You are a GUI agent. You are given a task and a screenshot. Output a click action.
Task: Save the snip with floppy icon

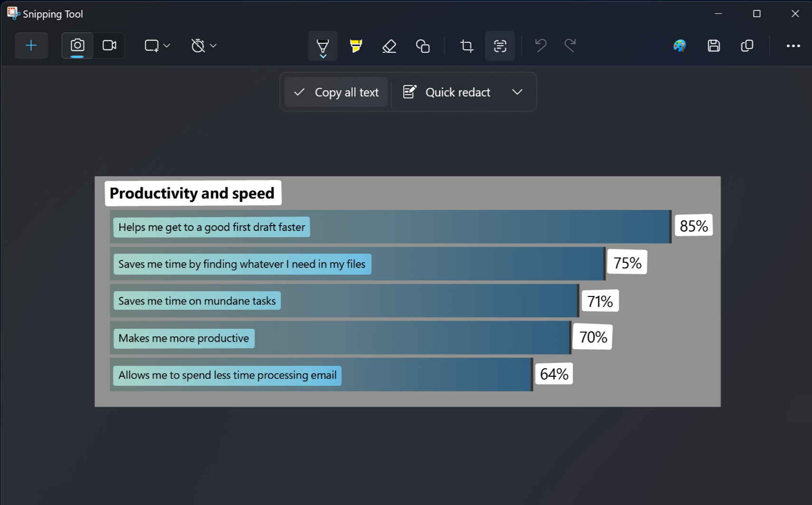[x=714, y=46]
